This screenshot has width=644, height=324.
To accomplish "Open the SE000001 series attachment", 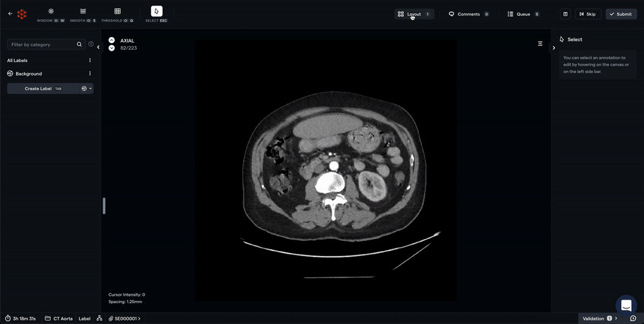I will coord(124,319).
